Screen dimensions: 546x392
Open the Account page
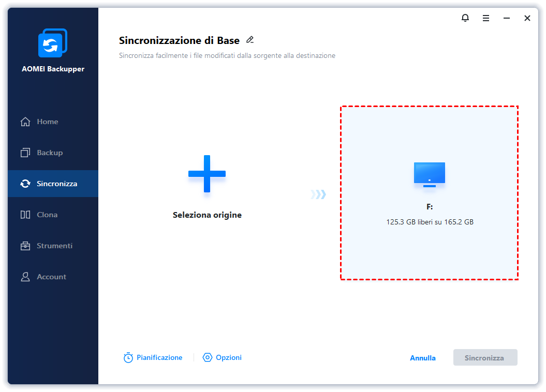pyautogui.click(x=51, y=277)
